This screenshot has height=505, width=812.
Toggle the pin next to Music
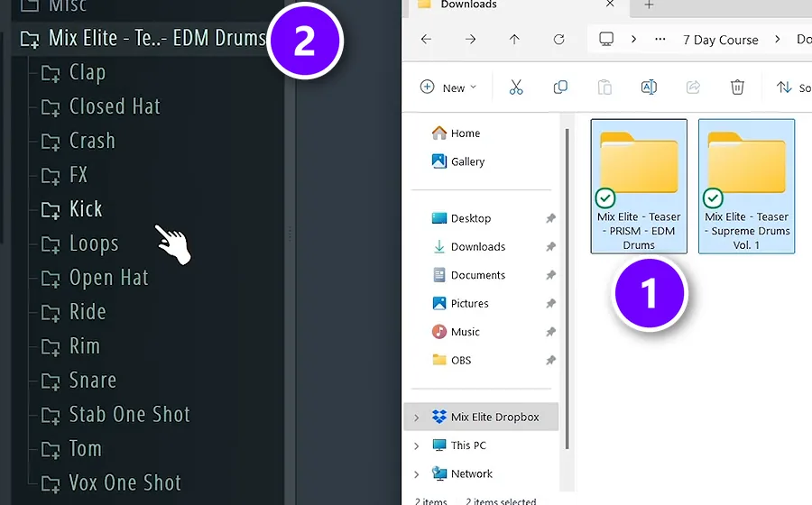[x=550, y=332]
